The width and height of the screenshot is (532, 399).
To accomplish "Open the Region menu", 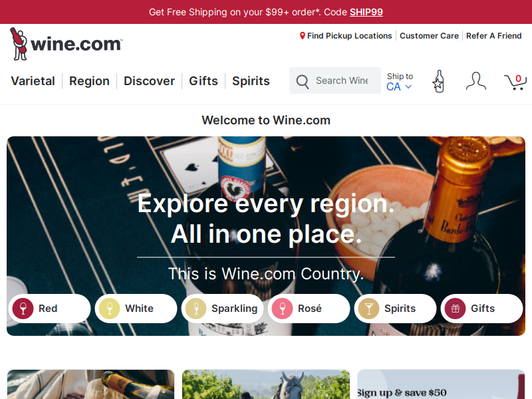I will [89, 81].
